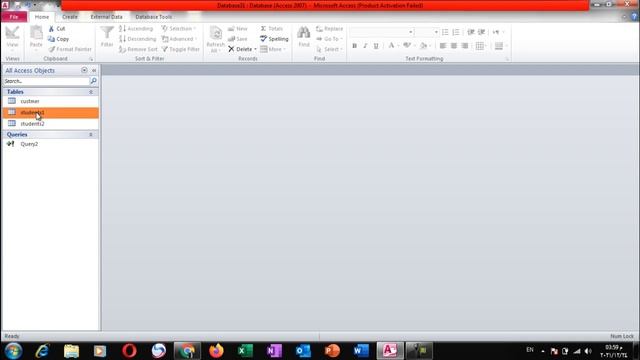Select the custmer table
640x360 pixels.
point(51,101)
